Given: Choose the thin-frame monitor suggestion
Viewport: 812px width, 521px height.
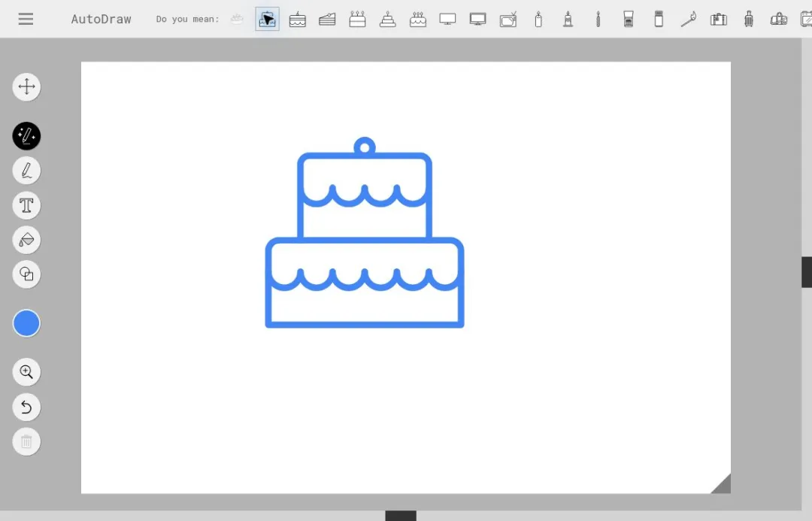Looking at the screenshot, I should (447, 19).
